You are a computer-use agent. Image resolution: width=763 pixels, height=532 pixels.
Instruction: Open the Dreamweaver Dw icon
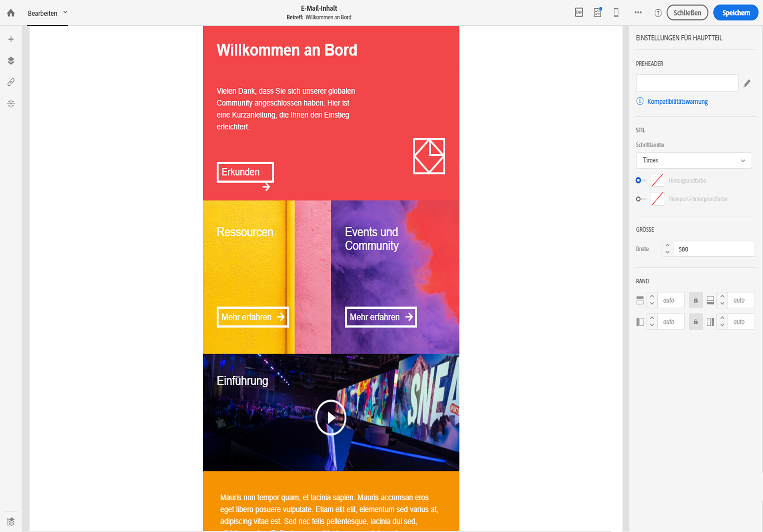coord(579,13)
